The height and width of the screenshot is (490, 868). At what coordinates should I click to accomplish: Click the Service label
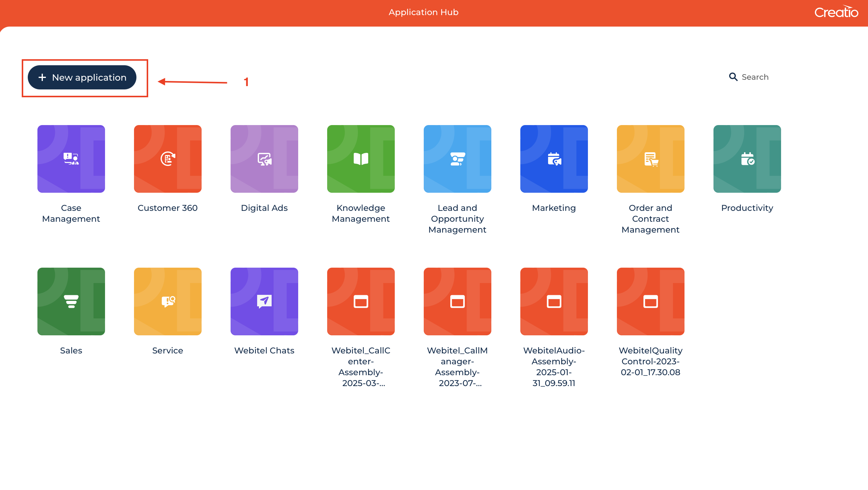pos(168,350)
